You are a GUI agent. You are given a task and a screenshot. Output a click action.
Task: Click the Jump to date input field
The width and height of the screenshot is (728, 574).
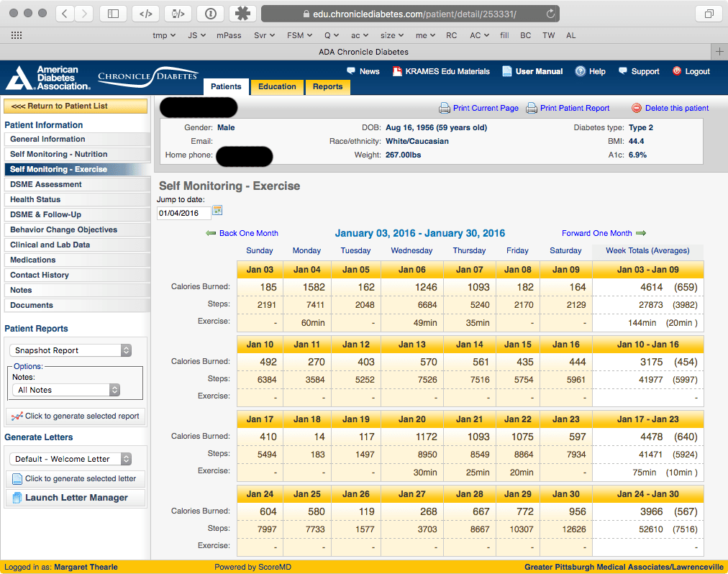point(184,213)
